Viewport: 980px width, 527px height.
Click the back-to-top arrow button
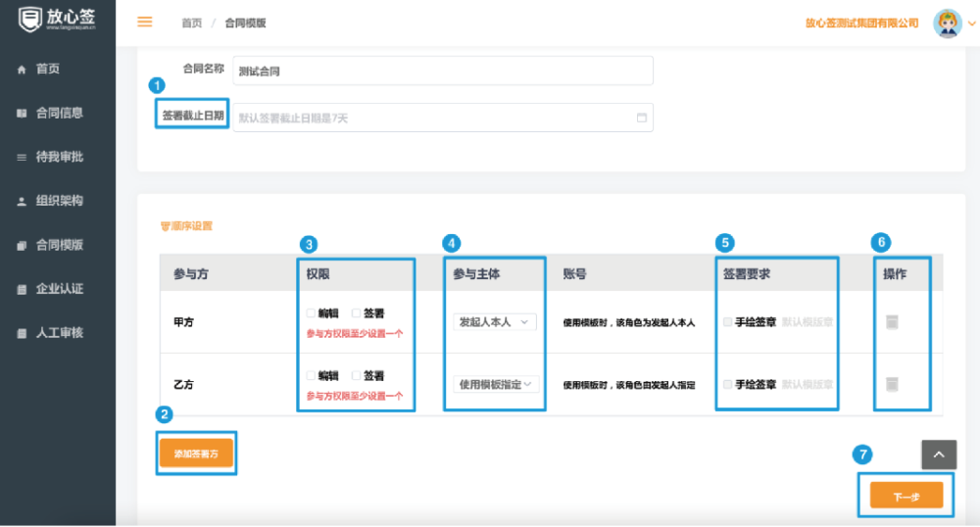click(x=939, y=455)
